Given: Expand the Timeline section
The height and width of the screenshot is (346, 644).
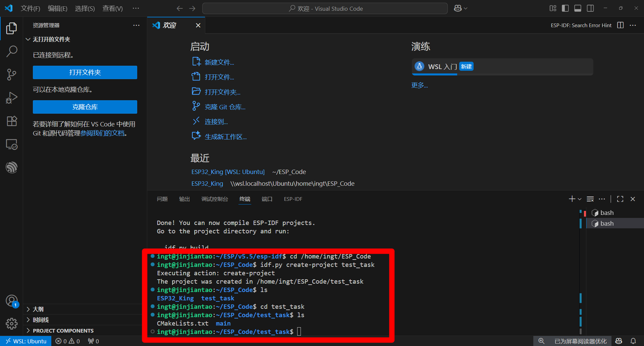Looking at the screenshot, I should [85, 320].
